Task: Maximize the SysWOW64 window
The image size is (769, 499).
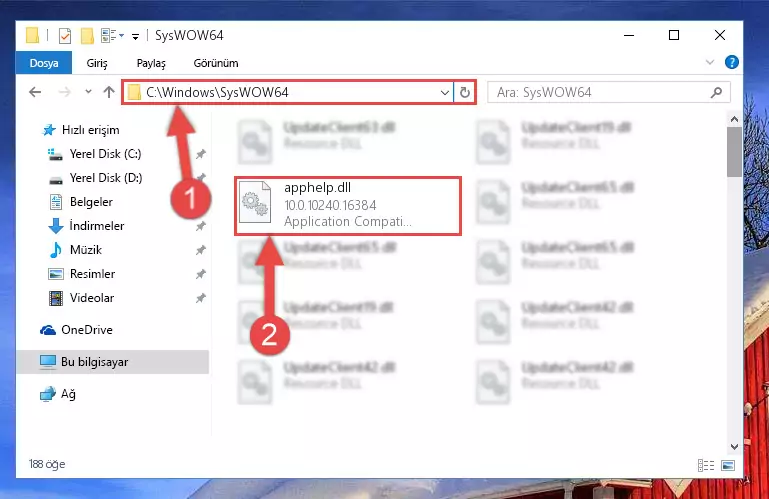Action: click(x=674, y=35)
